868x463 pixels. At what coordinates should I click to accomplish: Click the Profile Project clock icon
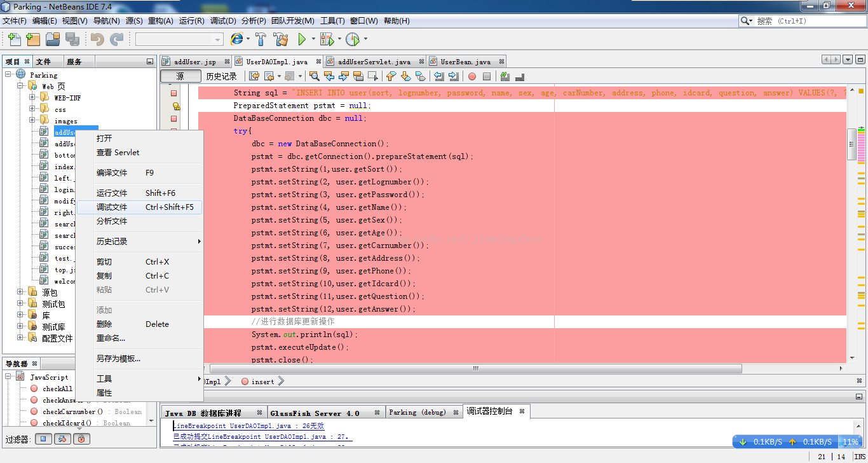point(351,39)
